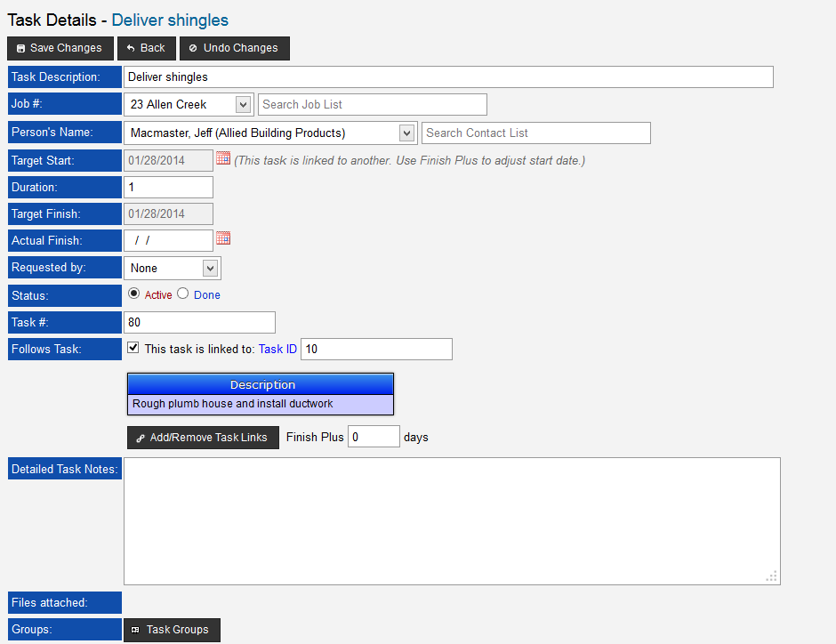
Task: Open the Target Start calendar icon
Action: click(x=223, y=158)
